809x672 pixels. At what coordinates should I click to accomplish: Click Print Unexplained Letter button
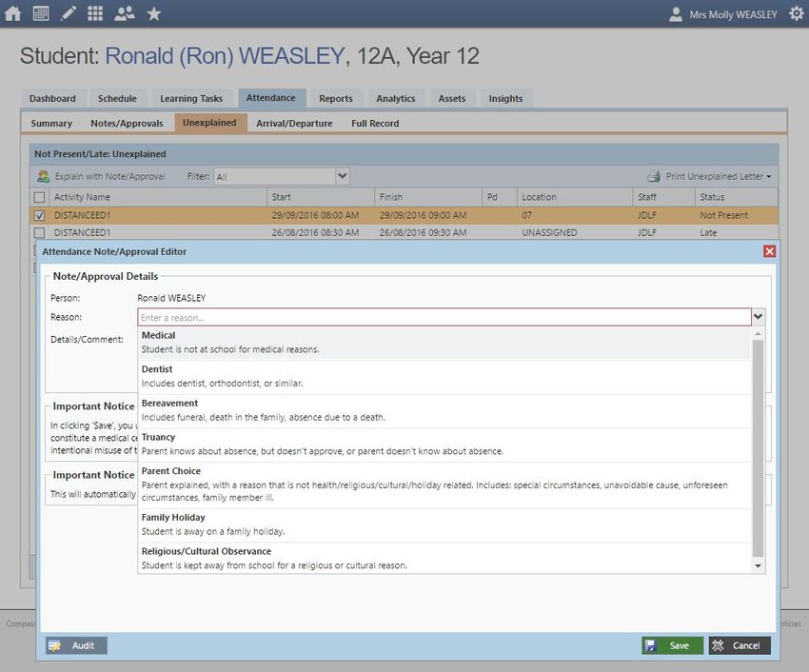709,176
